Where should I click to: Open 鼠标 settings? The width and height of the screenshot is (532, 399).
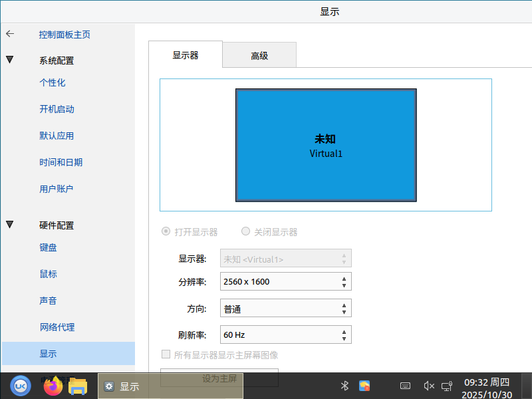pos(48,274)
